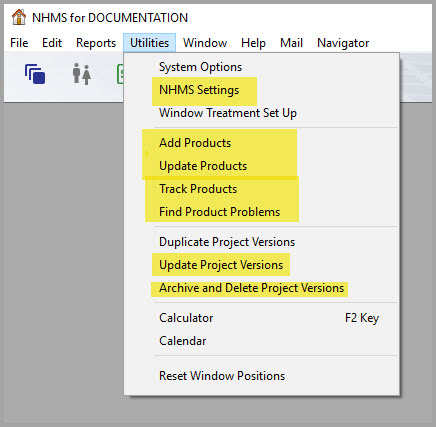436x427 pixels.
Task: Collapse the Utilities menu
Action: (x=149, y=43)
